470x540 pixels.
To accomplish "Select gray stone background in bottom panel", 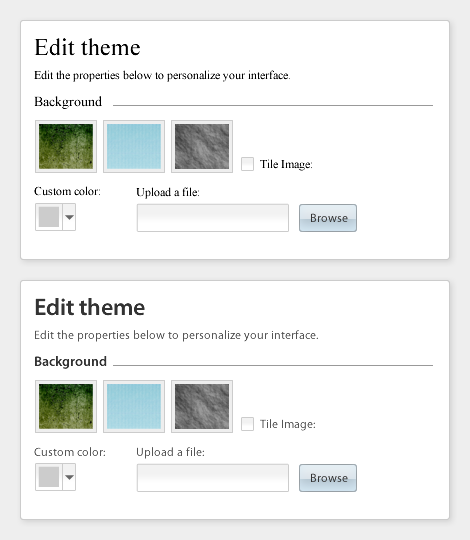I will pos(202,406).
